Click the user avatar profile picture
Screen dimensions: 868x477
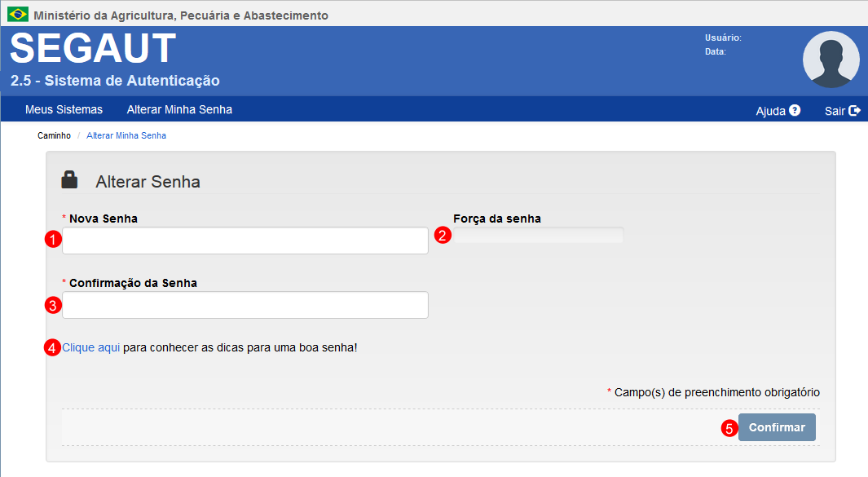831,60
